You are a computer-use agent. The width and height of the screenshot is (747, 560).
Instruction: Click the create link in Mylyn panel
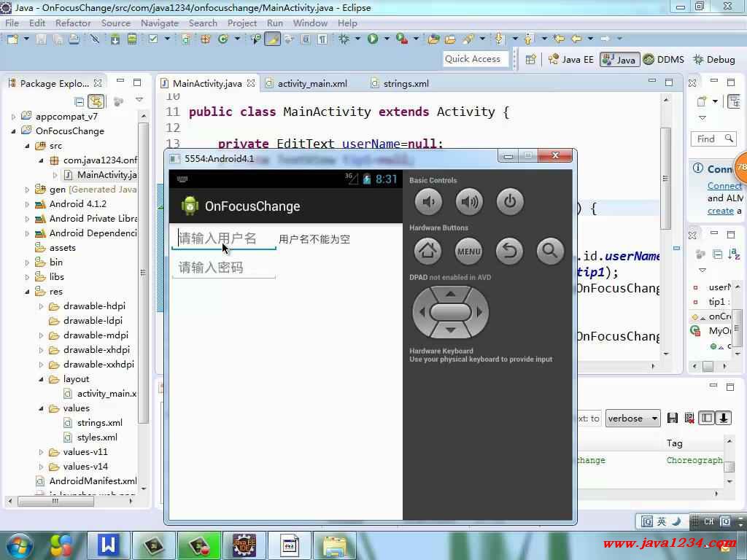tap(720, 211)
